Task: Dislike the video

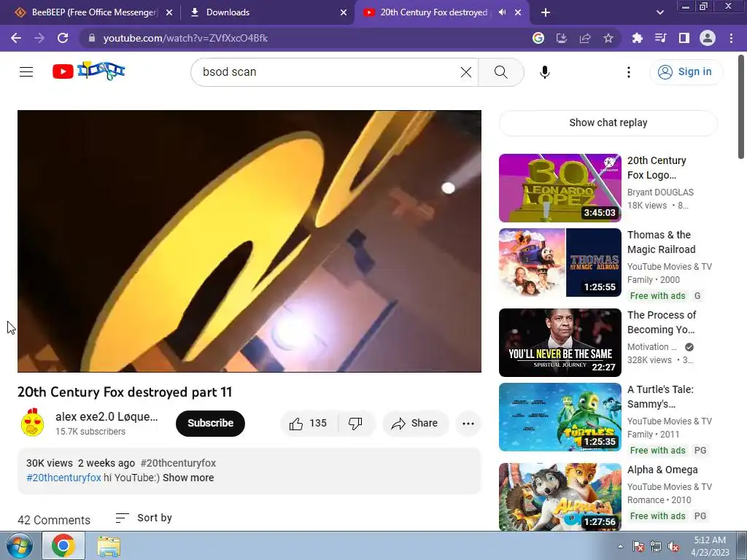Action: pyautogui.click(x=355, y=424)
